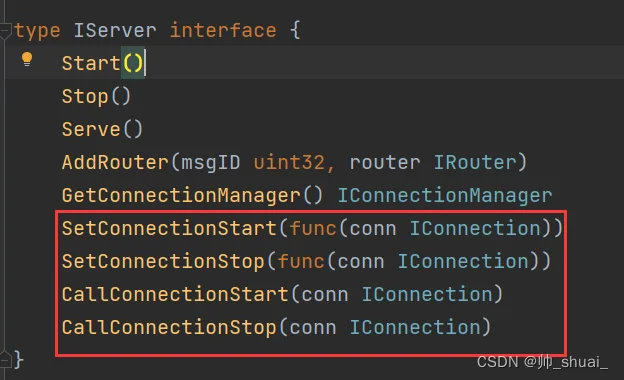Viewport: 624px width, 380px height.
Task: Click the CallConnectionStart method name
Action: [x=175, y=294]
